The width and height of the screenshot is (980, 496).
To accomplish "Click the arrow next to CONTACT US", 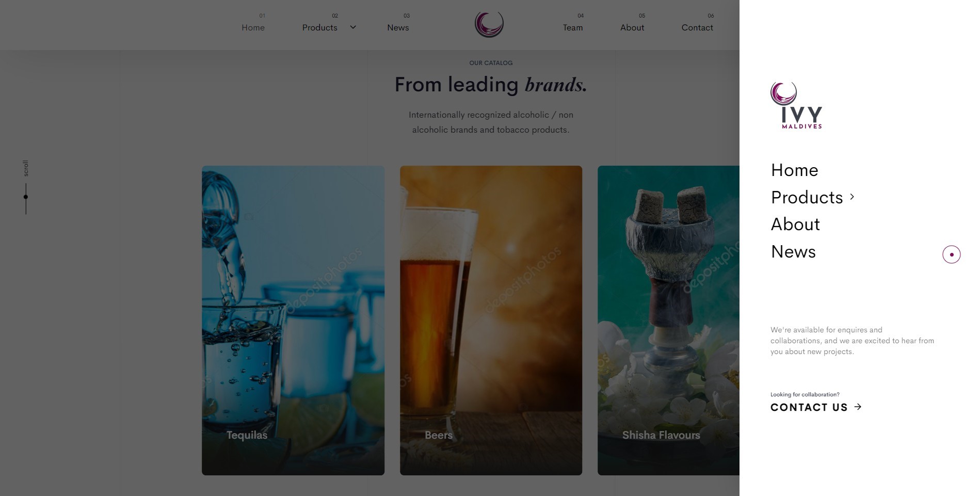I will tap(858, 407).
